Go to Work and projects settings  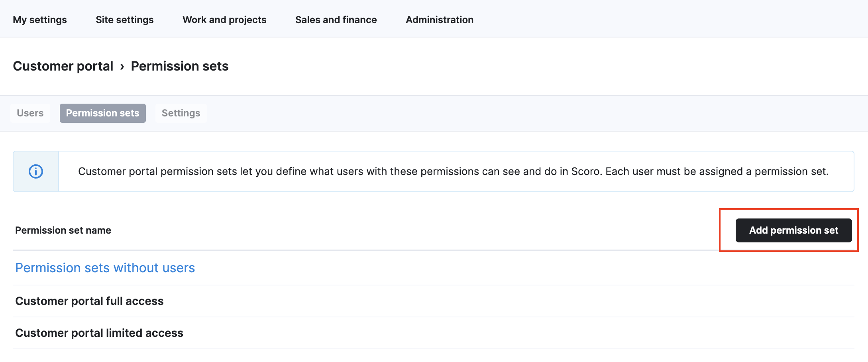[x=224, y=20]
